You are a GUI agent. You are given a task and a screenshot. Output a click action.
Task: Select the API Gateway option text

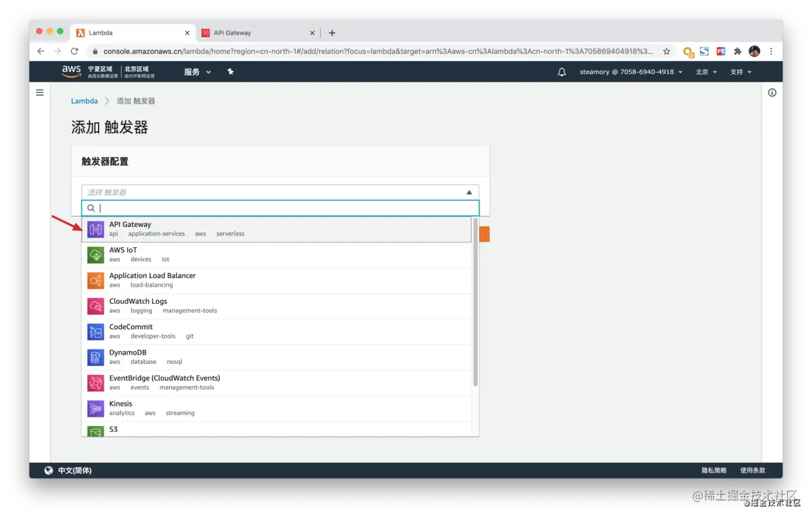(130, 224)
